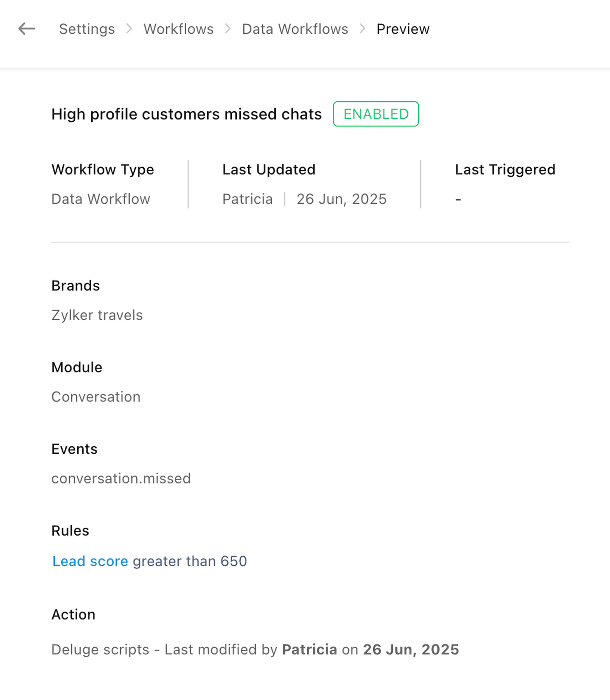This screenshot has height=700, width=610.
Task: Click the Conversation module value
Action: [x=96, y=397]
